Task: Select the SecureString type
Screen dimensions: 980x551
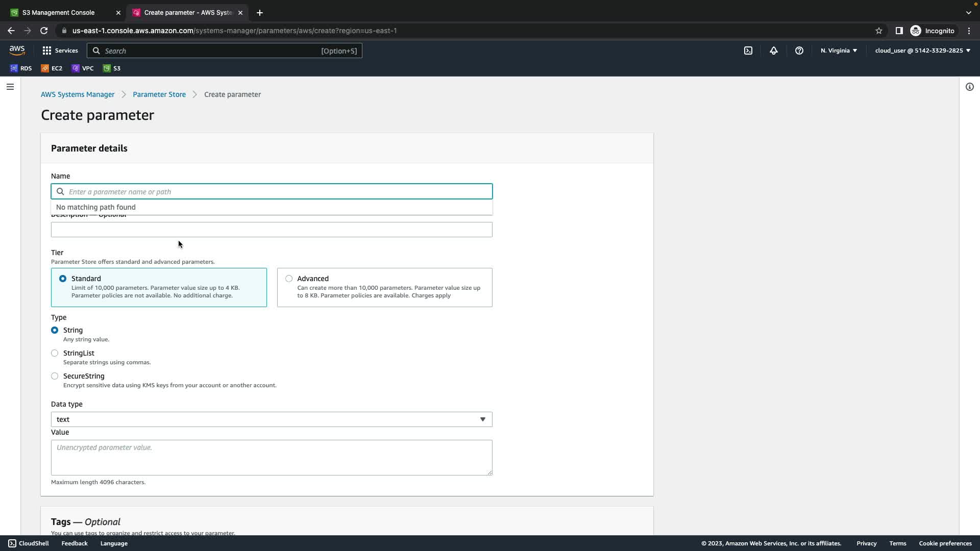Action: [55, 376]
